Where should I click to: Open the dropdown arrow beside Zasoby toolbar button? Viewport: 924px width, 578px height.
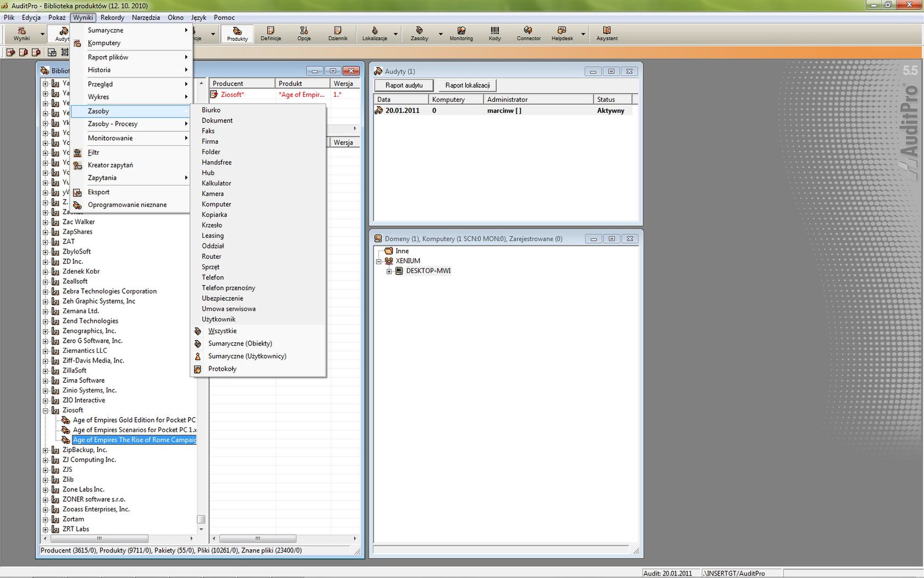[441, 34]
